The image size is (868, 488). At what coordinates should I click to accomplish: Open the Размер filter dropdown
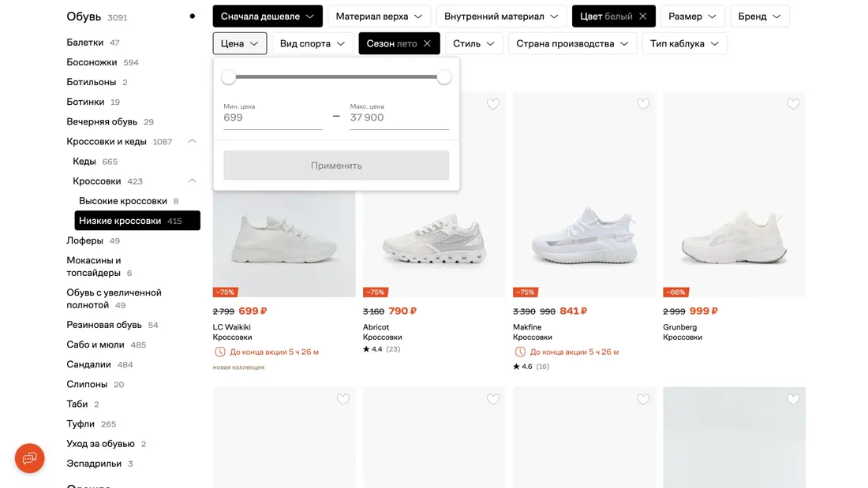(692, 16)
